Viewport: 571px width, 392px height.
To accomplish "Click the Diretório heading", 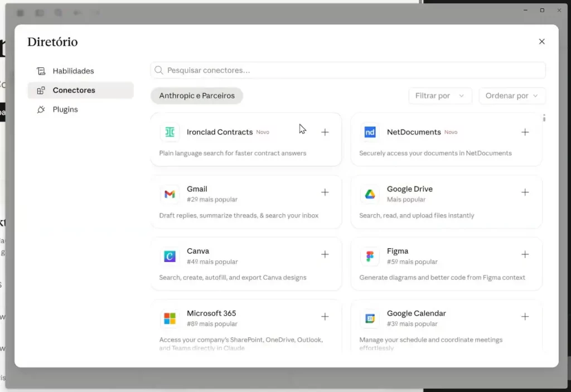I will coord(52,42).
